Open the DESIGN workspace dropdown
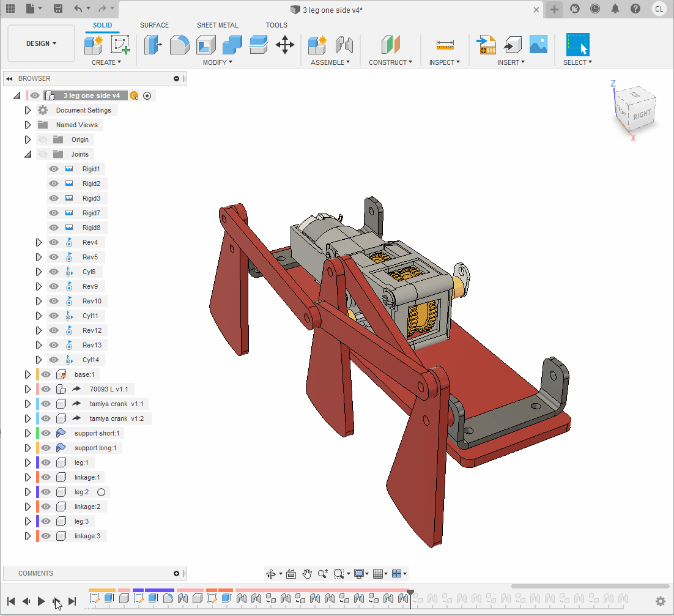This screenshot has width=674, height=616. click(x=41, y=43)
